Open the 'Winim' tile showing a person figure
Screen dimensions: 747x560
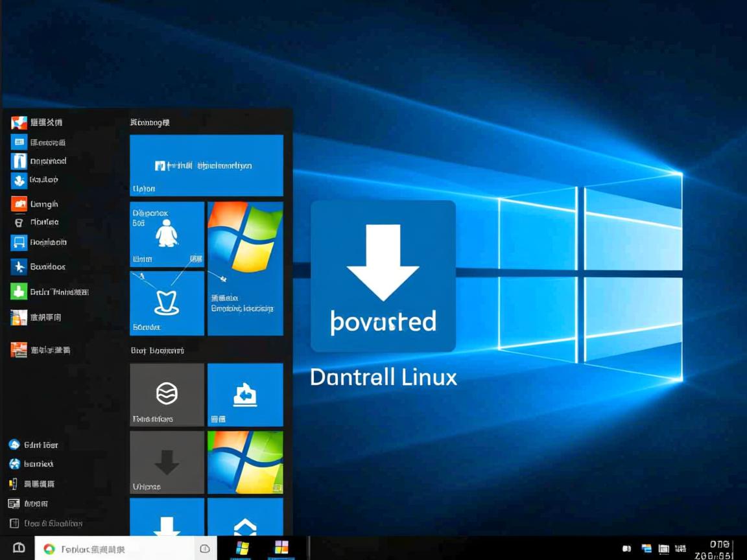point(167,234)
